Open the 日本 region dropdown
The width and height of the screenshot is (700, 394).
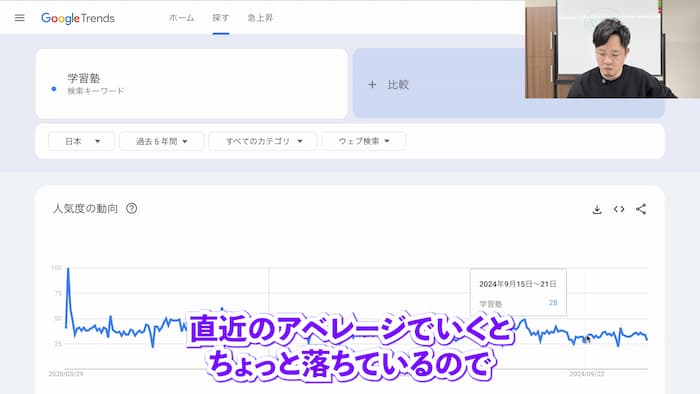point(81,141)
